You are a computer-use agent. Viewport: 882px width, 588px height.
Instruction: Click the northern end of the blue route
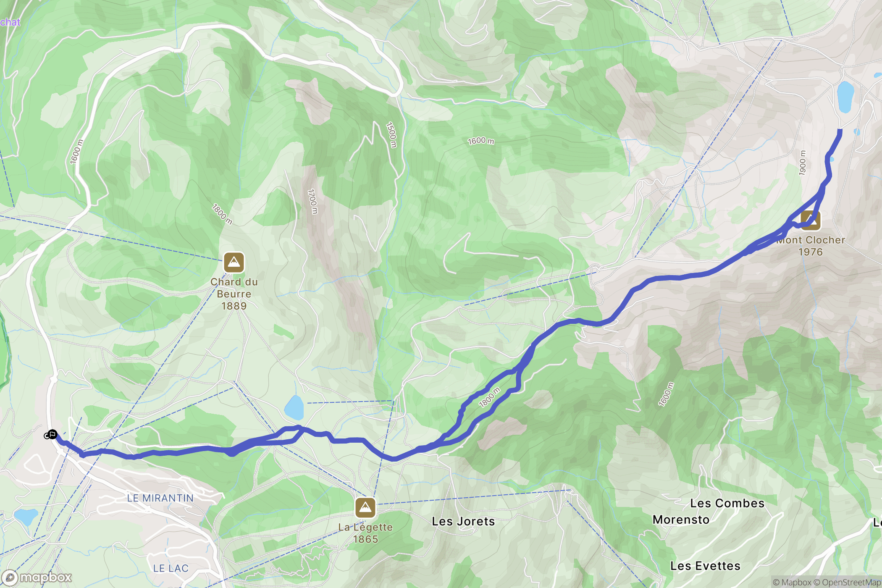840,131
